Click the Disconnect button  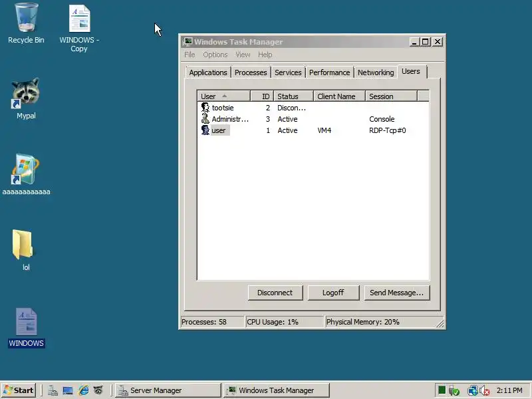coord(275,293)
